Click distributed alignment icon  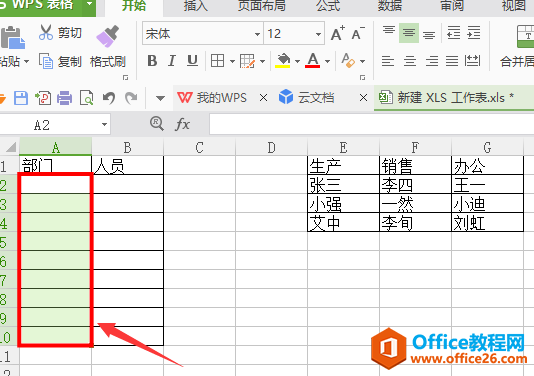[x=473, y=61]
